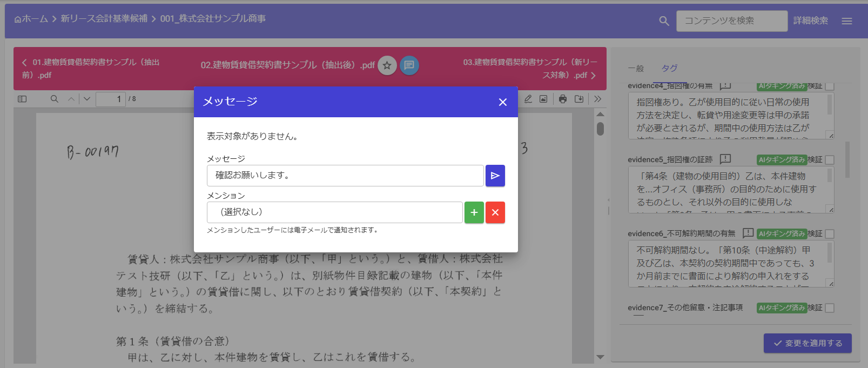
Task: Enable the 検証 checkbox for evidence7_その他留意・注記事項
Action: point(830,308)
